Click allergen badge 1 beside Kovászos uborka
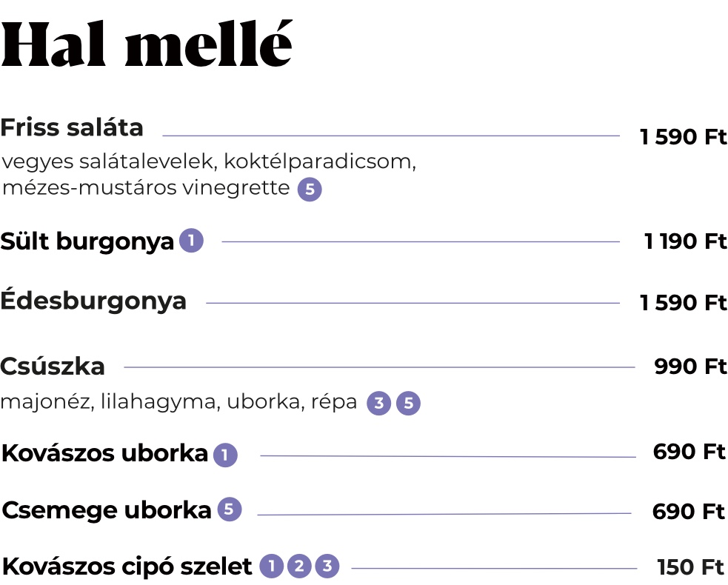The height and width of the screenshot is (585, 728). [225, 455]
